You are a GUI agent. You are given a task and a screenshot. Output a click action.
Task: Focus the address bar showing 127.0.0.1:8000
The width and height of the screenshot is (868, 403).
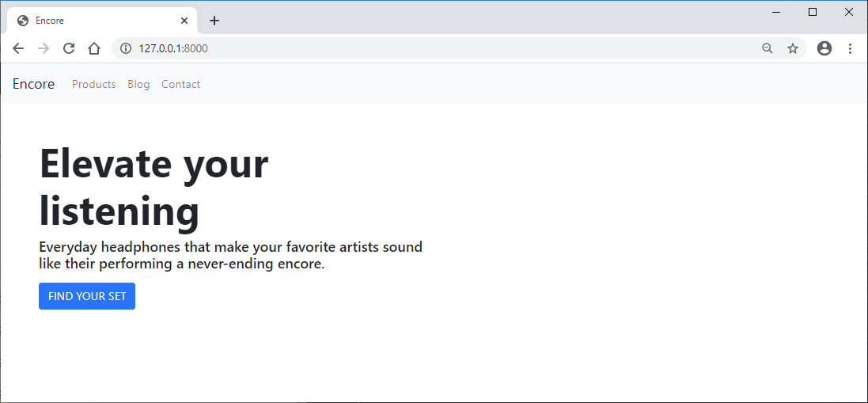click(x=438, y=49)
